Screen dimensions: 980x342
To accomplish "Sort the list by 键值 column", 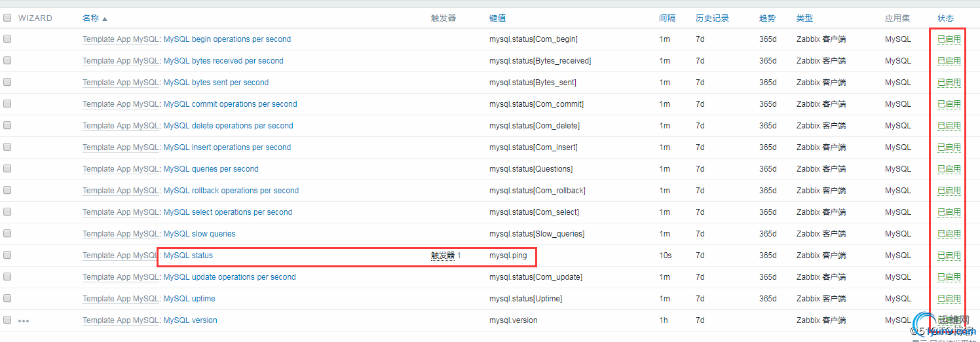I will click(x=497, y=18).
